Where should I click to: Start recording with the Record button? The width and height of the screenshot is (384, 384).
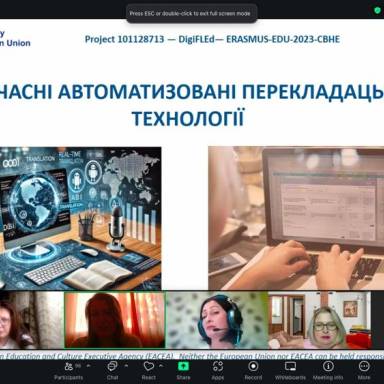pyautogui.click(x=253, y=371)
